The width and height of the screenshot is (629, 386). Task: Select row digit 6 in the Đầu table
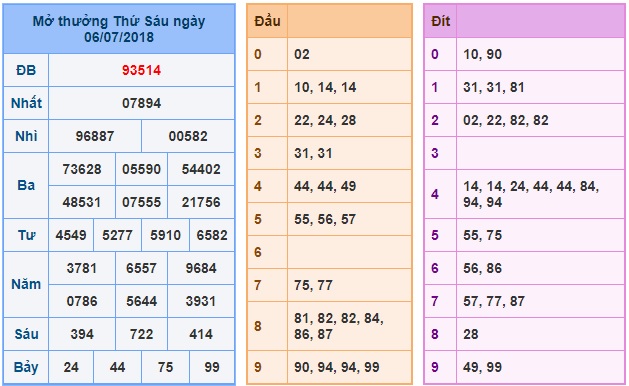point(258,252)
